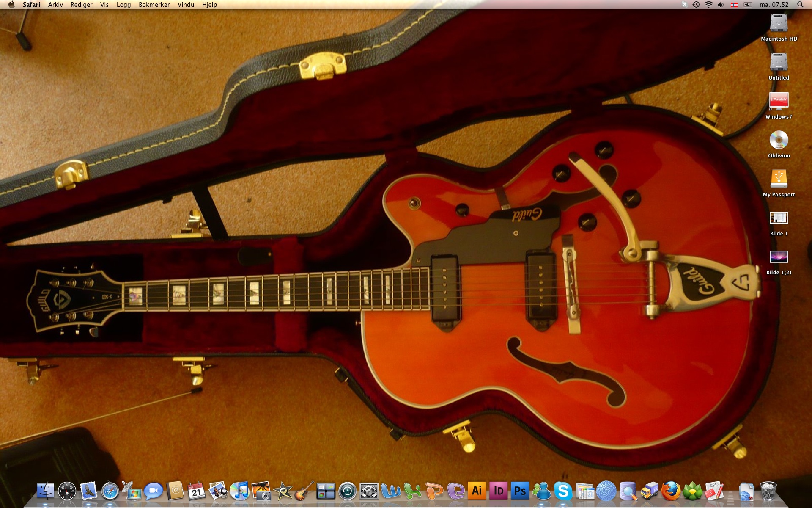
Task: Open System Preferences gear icon
Action: pyautogui.click(x=369, y=491)
